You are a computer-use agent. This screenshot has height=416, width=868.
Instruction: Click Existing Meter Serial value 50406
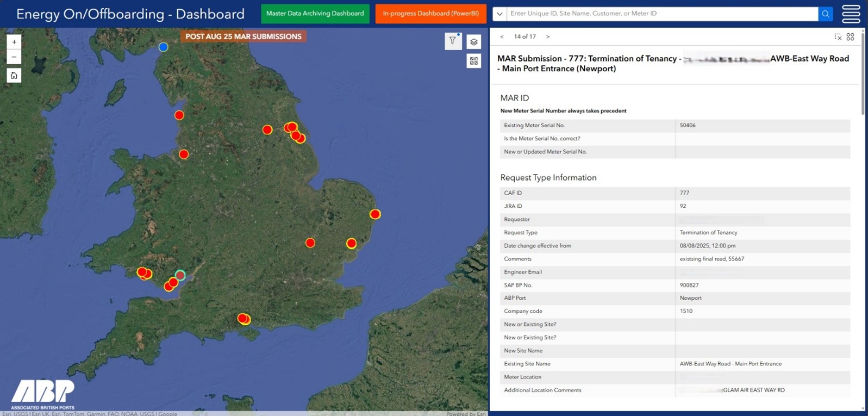click(x=688, y=126)
